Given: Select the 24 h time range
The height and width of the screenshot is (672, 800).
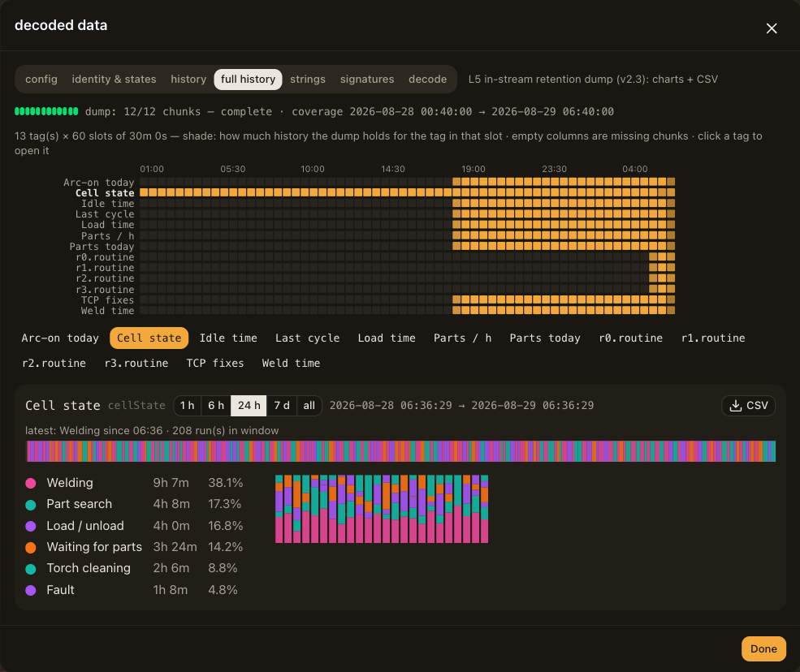Looking at the screenshot, I should click(249, 406).
